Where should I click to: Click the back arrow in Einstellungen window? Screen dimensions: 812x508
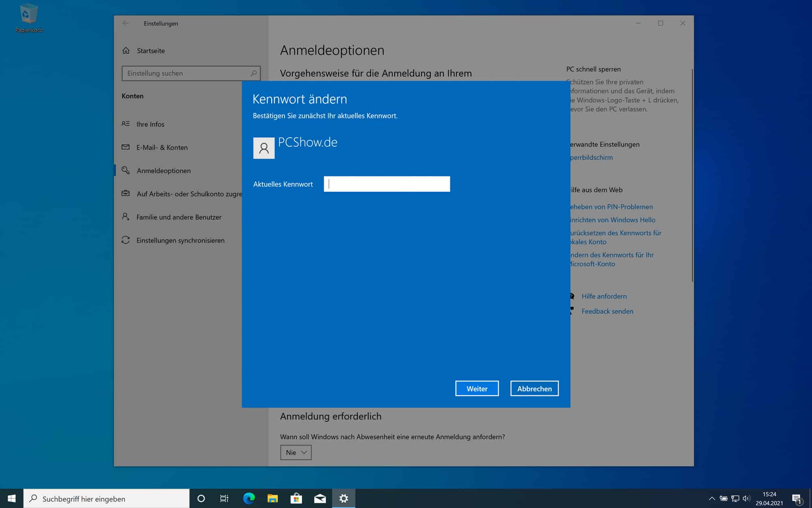(x=125, y=23)
